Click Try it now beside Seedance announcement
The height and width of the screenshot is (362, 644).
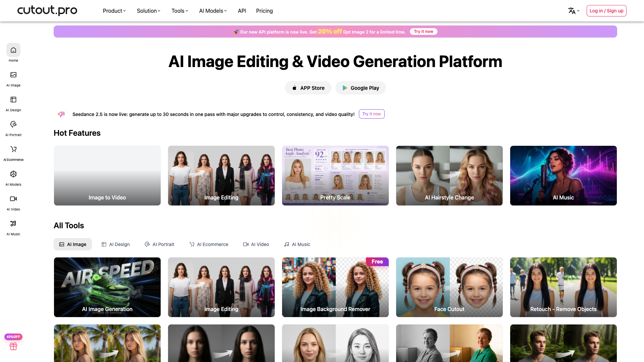(372, 114)
